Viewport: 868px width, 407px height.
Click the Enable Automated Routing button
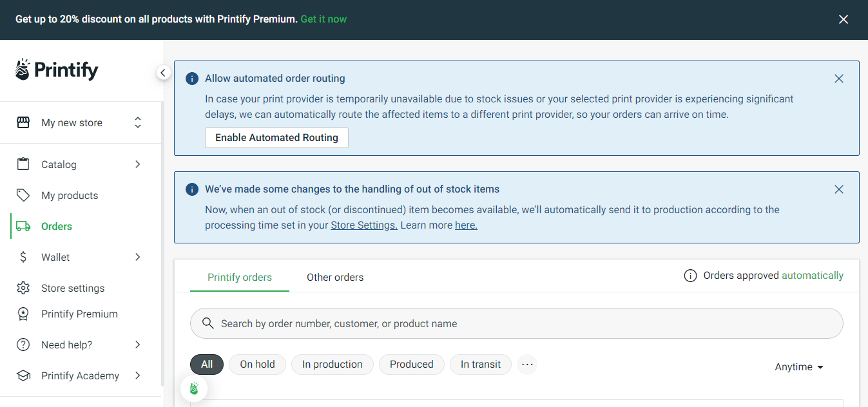pos(276,138)
